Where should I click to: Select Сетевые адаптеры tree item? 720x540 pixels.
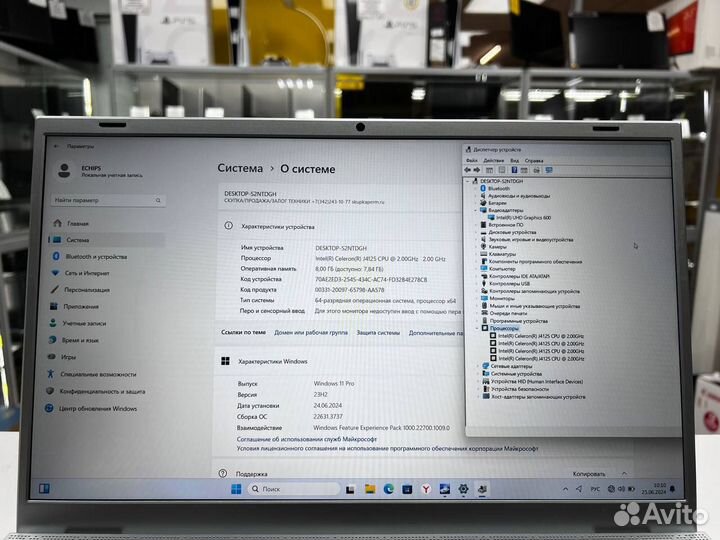click(511, 366)
